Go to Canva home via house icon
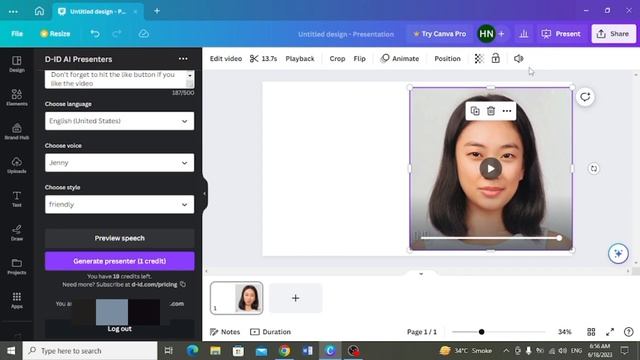This screenshot has height=360, width=640. [x=39, y=11]
